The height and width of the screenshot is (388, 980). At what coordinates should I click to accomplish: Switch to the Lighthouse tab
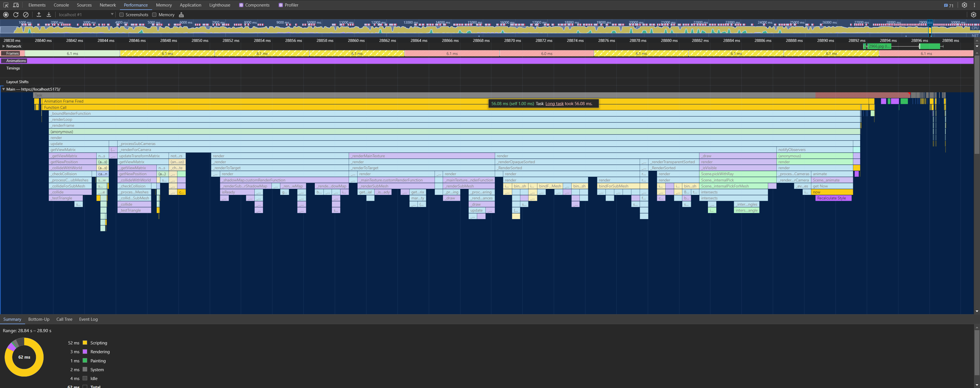point(220,5)
